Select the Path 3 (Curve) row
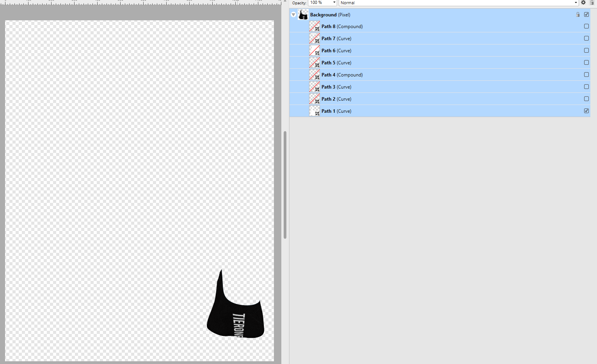Image resolution: width=597 pixels, height=364 pixels. pyautogui.click(x=440, y=87)
